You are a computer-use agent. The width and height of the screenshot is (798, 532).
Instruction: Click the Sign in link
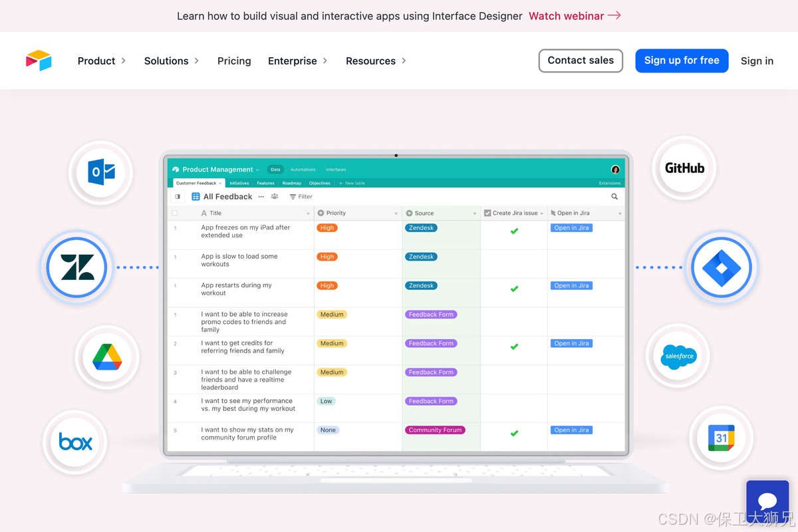pyautogui.click(x=757, y=61)
